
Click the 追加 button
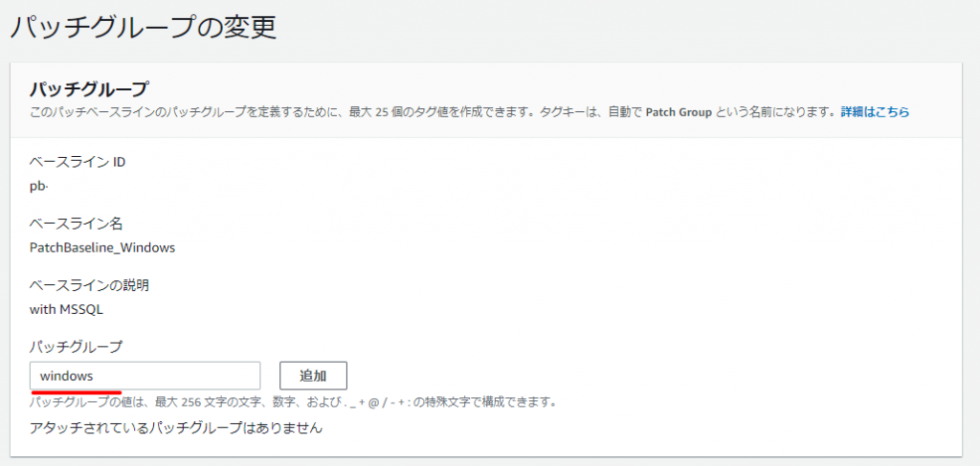[313, 375]
